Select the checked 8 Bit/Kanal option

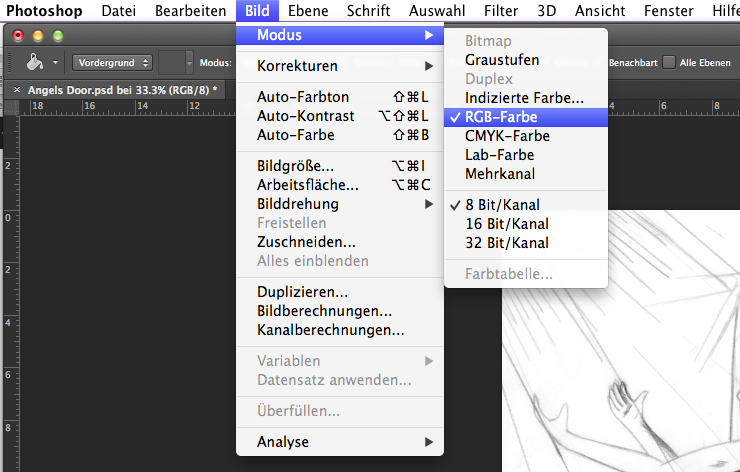pos(526,205)
